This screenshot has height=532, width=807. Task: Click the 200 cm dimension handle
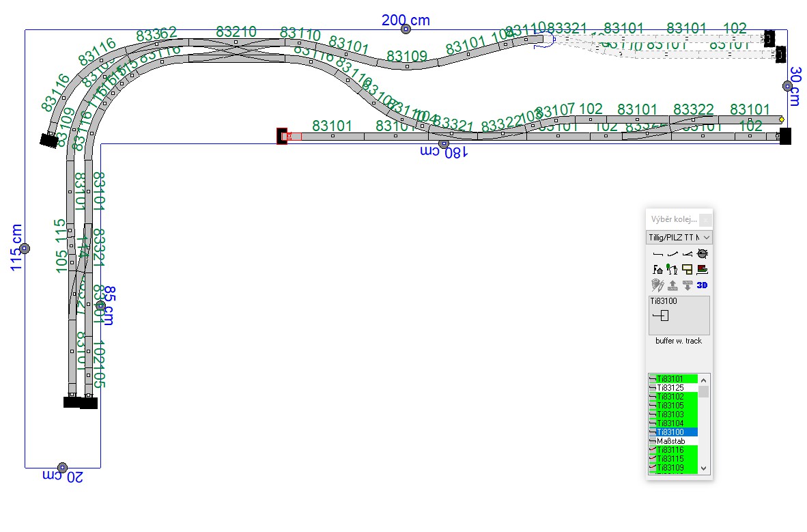tap(406, 29)
